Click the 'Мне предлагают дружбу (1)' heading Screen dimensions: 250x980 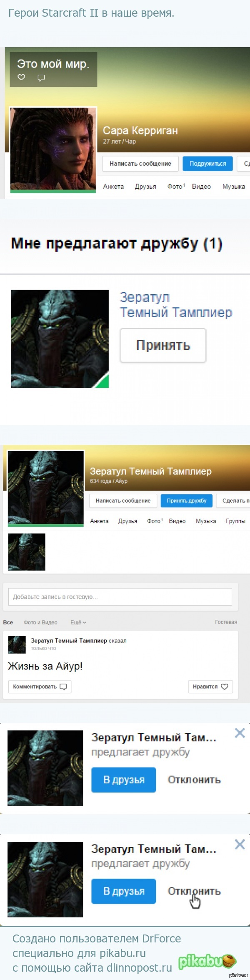pyautogui.click(x=117, y=243)
